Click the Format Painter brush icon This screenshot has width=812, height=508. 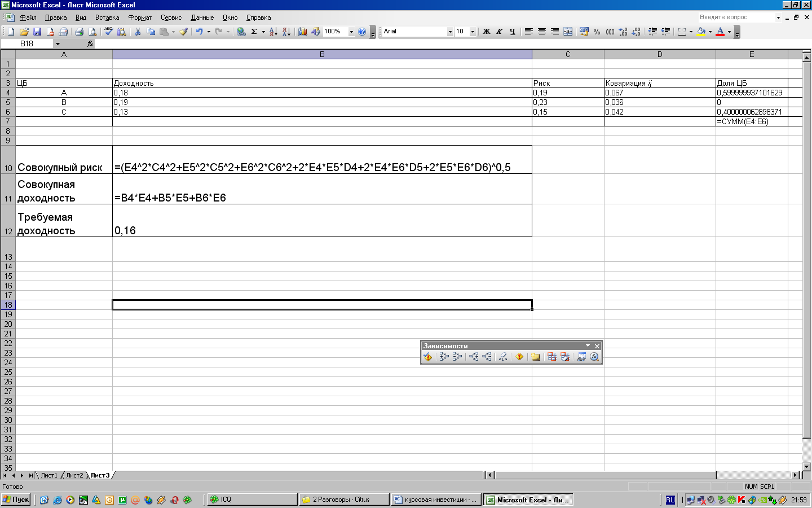point(183,32)
